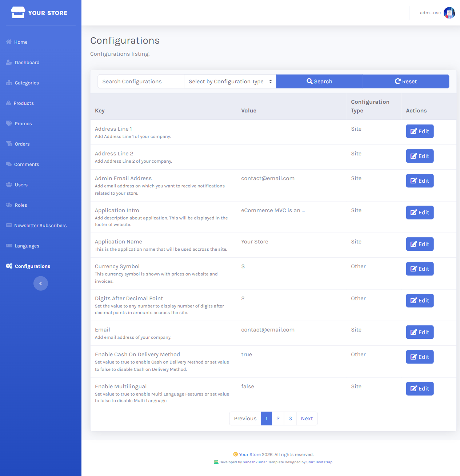Edit the Enable Multilingual configuration

tap(420, 389)
